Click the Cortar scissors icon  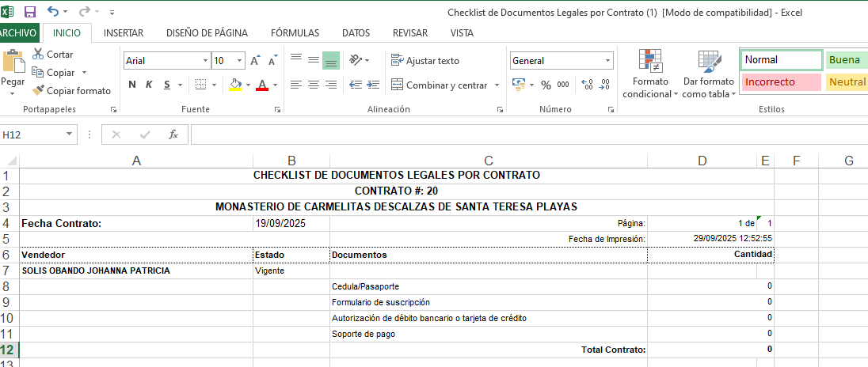38,55
